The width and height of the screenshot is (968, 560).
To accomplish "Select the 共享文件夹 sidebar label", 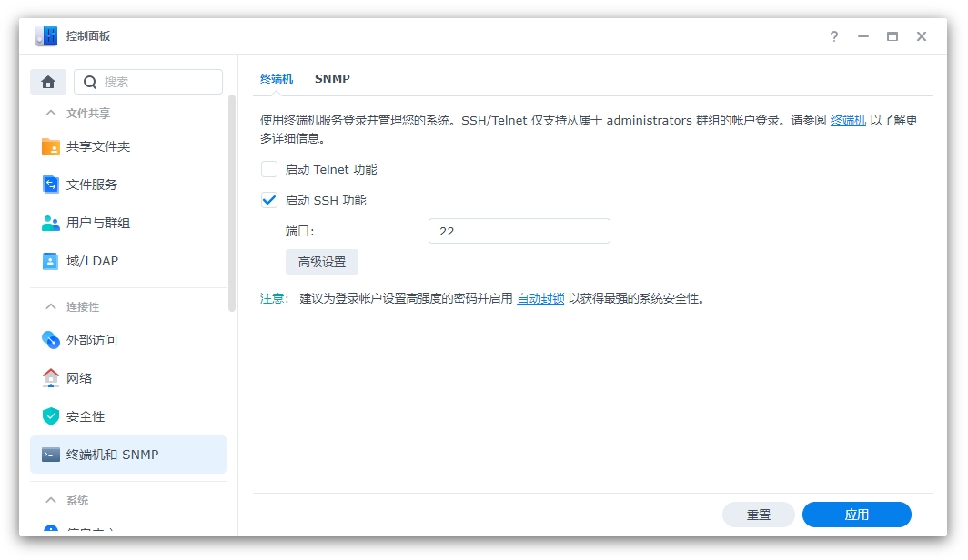I will tap(98, 146).
